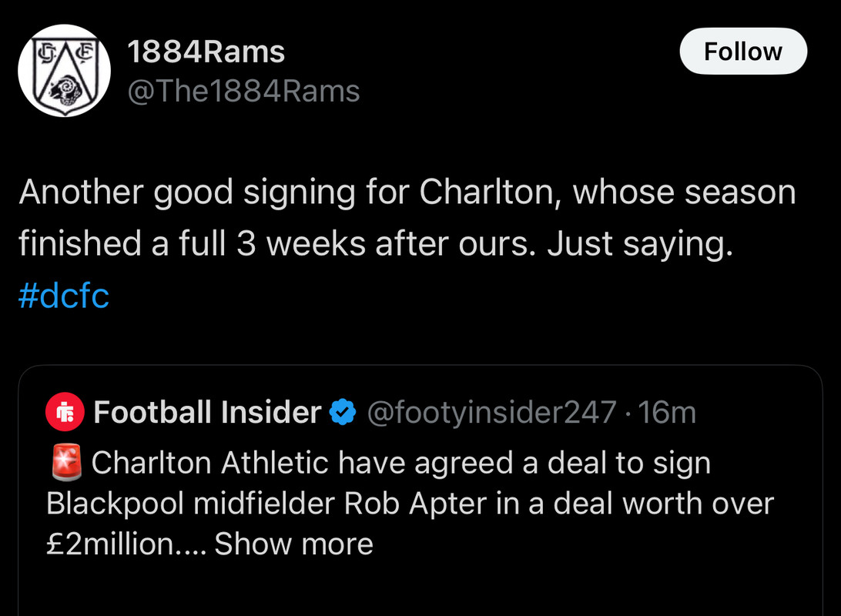
Task: Open the #dcfc hashtag
Action: click(64, 296)
